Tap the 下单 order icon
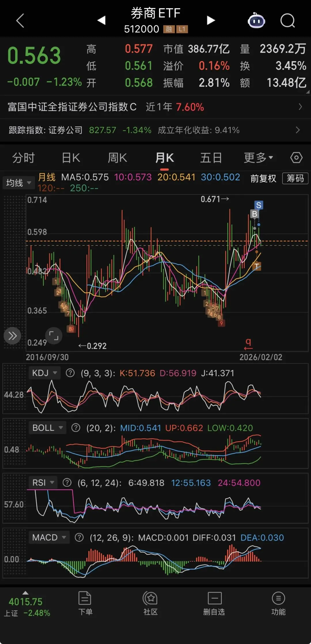Screen dimensions: 311x644 85,603
